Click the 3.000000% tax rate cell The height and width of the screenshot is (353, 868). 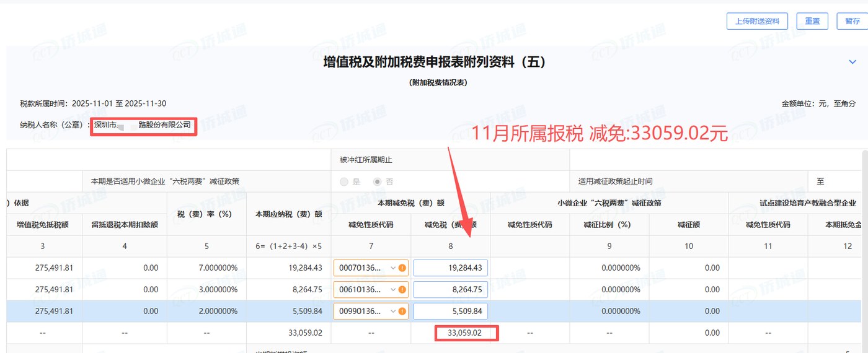pos(206,289)
